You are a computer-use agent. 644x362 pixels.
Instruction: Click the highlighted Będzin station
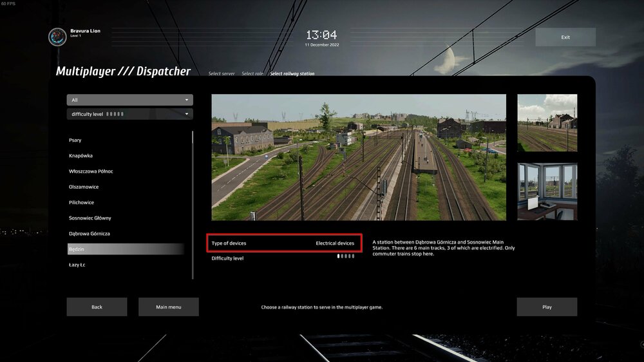[x=126, y=249]
